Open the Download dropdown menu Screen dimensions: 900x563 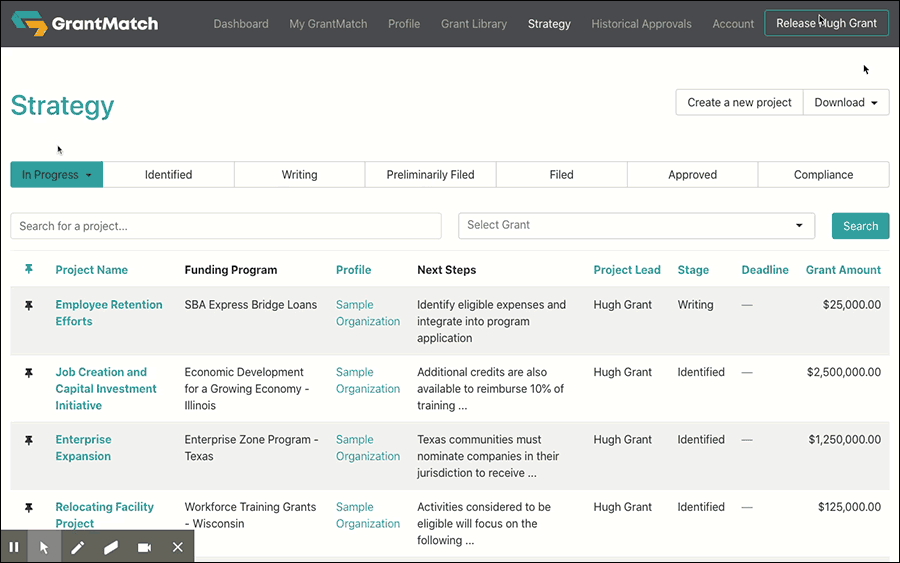[x=846, y=102]
